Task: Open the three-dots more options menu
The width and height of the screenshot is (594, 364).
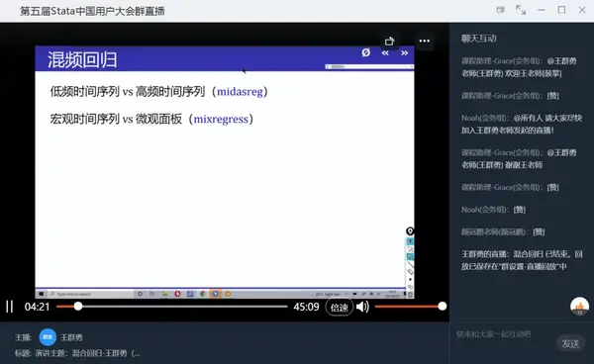Action: point(425,41)
